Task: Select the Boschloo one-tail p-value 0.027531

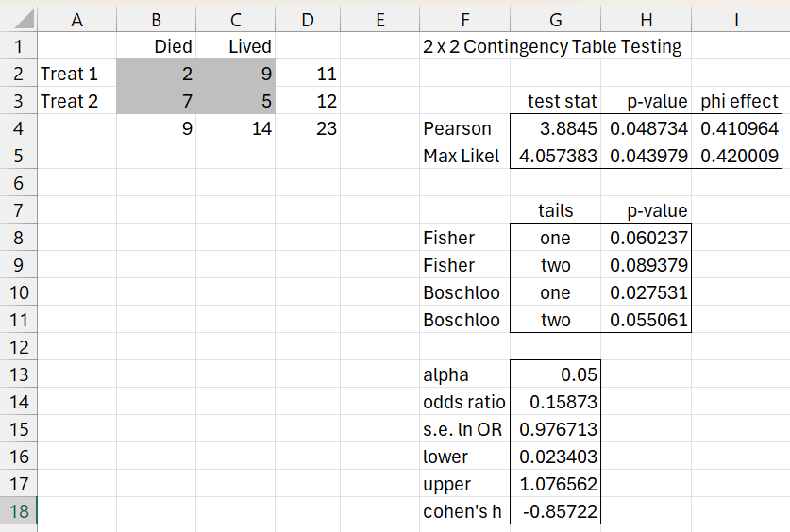Action: 645,293
